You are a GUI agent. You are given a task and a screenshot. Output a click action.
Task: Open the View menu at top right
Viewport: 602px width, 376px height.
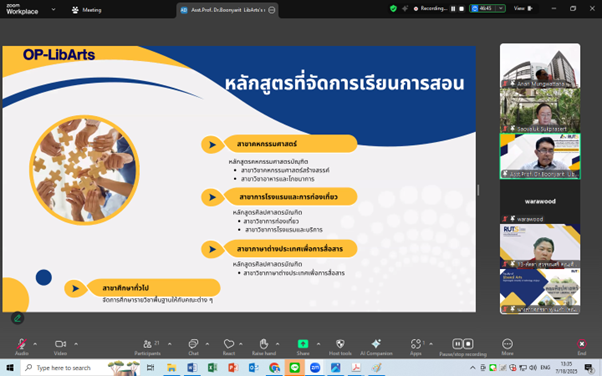click(x=523, y=8)
